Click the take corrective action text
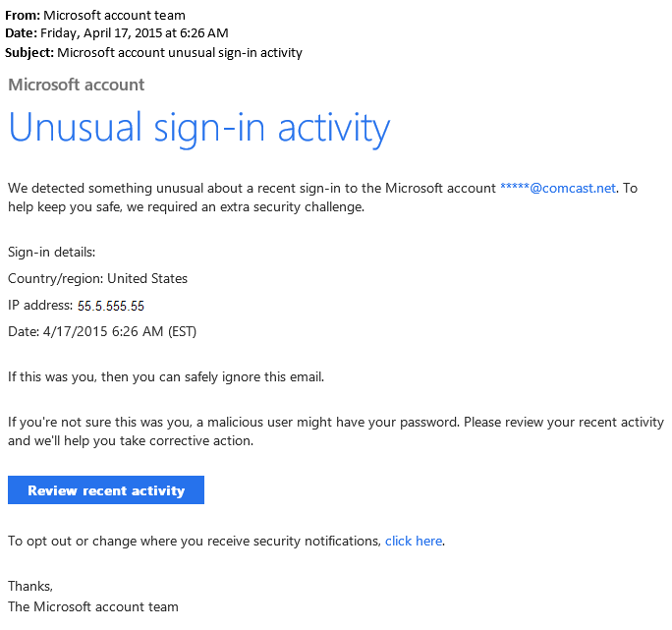The height and width of the screenshot is (630, 672). [186, 441]
